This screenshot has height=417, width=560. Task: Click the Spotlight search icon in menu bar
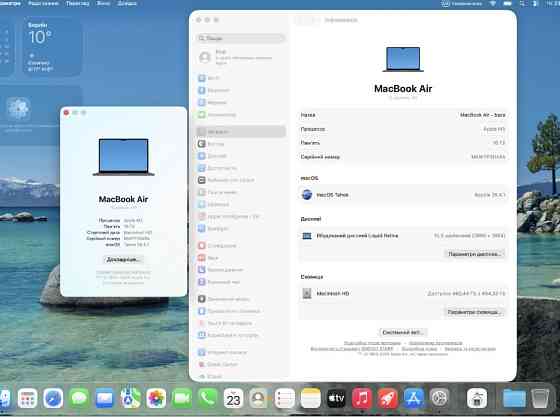[x=522, y=4]
